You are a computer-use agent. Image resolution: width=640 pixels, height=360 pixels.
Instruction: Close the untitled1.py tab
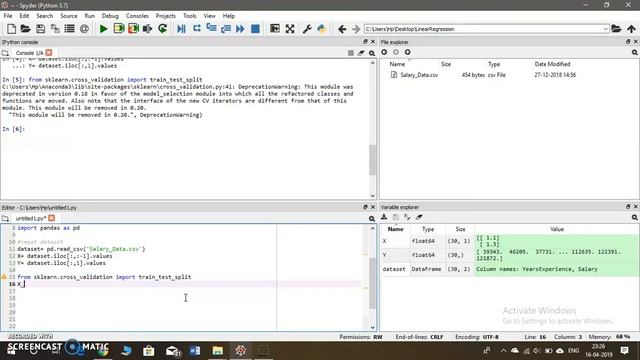tap(51, 218)
